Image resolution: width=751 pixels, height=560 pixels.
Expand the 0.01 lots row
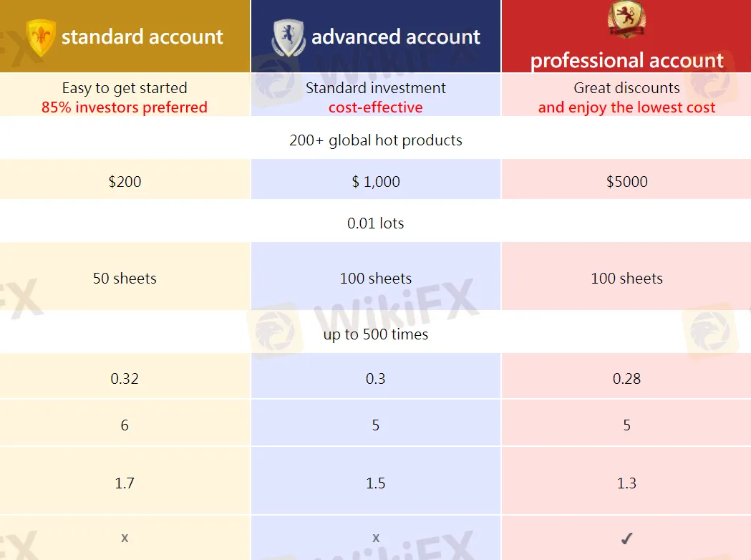tap(375, 223)
